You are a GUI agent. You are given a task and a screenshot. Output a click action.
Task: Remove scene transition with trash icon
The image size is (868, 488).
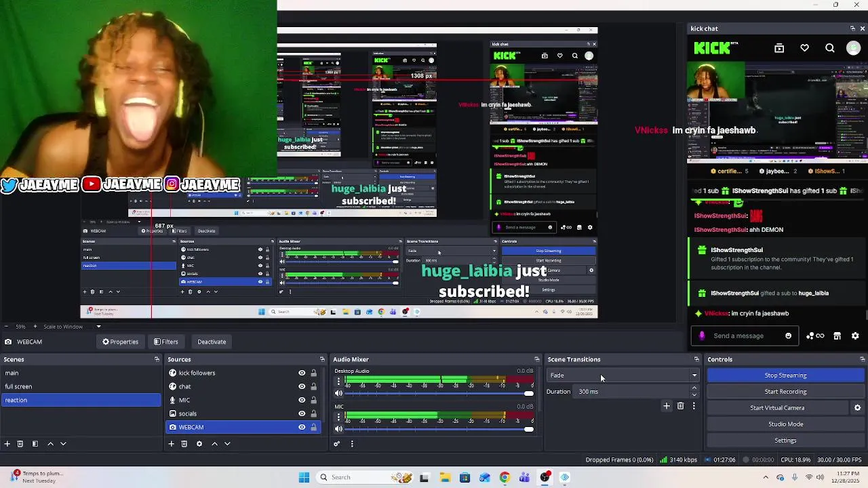point(680,406)
